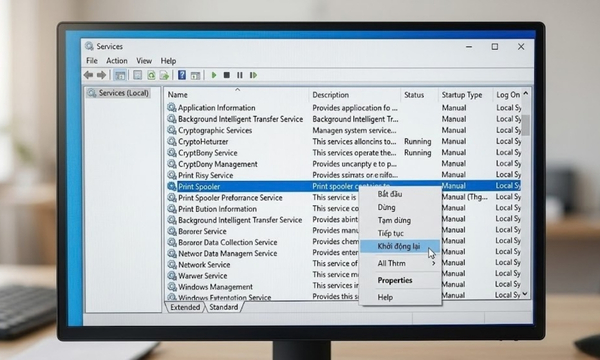
Task: Expand the All Thtm submenu
Action: coord(400,263)
